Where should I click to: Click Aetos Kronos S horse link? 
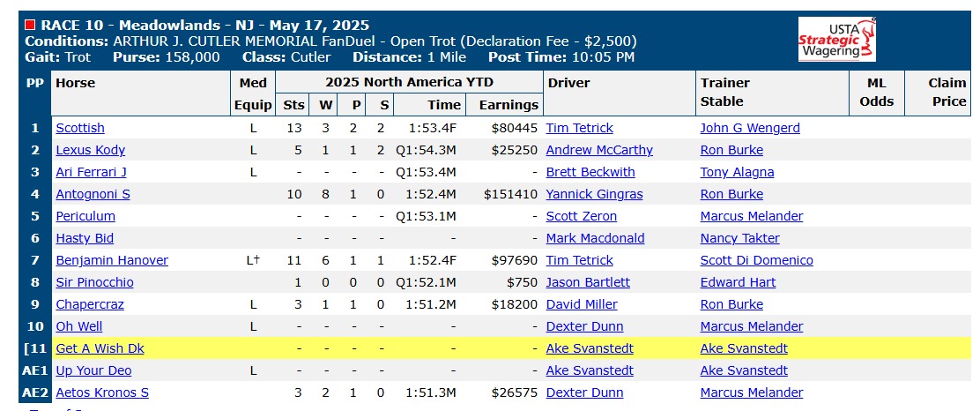click(x=102, y=392)
